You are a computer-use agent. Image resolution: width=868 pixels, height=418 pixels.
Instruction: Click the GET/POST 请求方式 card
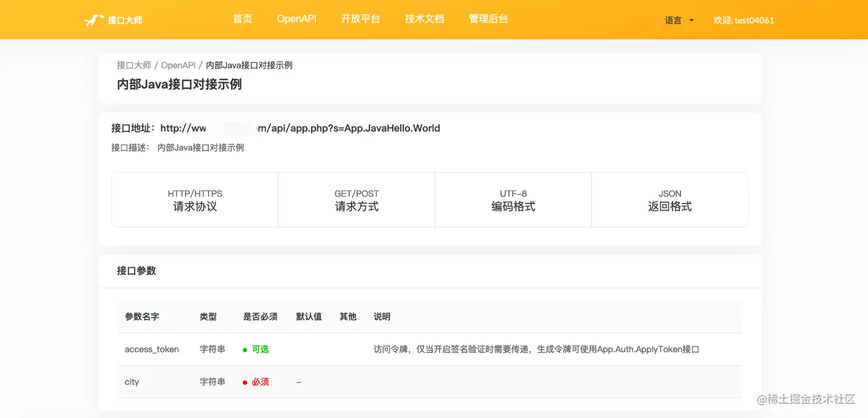[x=357, y=200]
